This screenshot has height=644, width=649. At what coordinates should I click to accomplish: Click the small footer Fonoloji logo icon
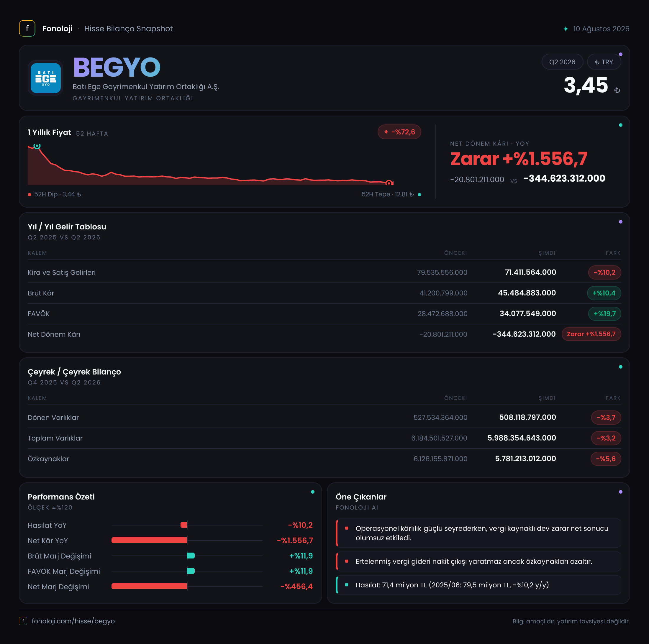click(x=23, y=621)
